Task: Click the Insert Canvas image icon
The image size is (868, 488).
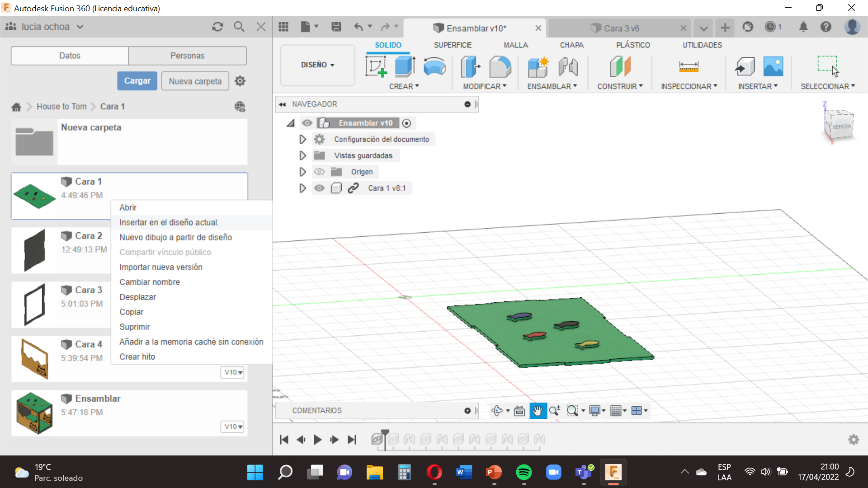Action: pyautogui.click(x=773, y=66)
